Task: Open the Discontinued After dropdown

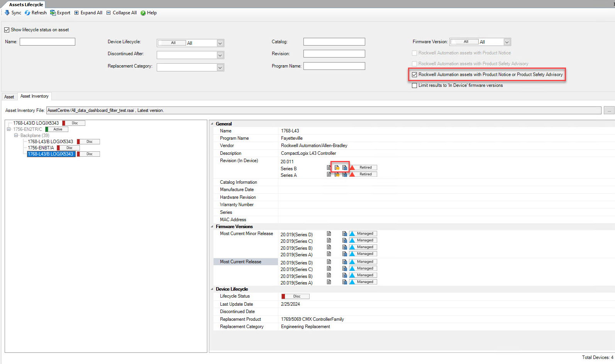Action: (x=220, y=55)
